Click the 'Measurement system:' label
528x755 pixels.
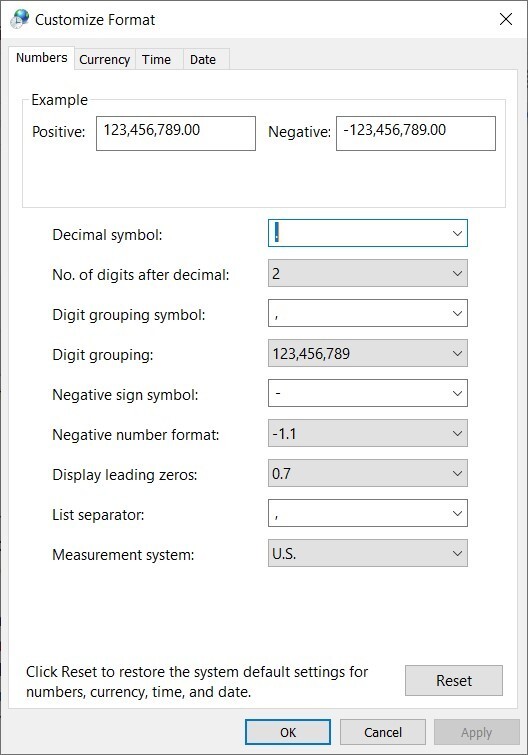pos(123,555)
